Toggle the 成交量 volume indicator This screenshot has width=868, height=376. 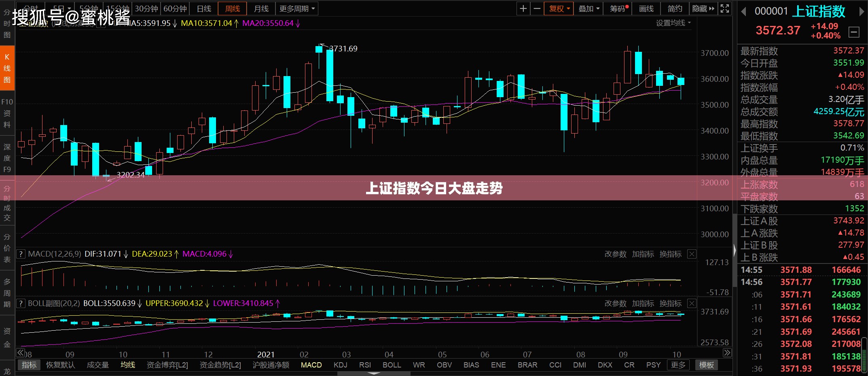pos(98,365)
